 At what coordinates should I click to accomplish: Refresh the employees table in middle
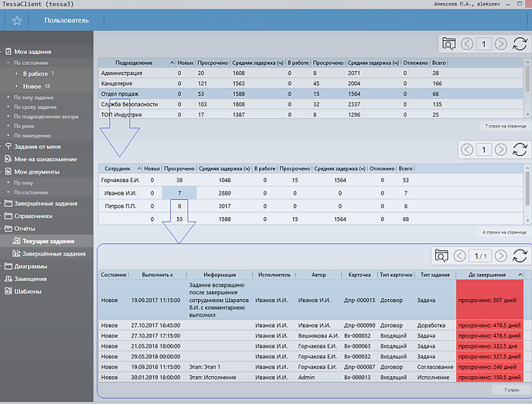520,149
